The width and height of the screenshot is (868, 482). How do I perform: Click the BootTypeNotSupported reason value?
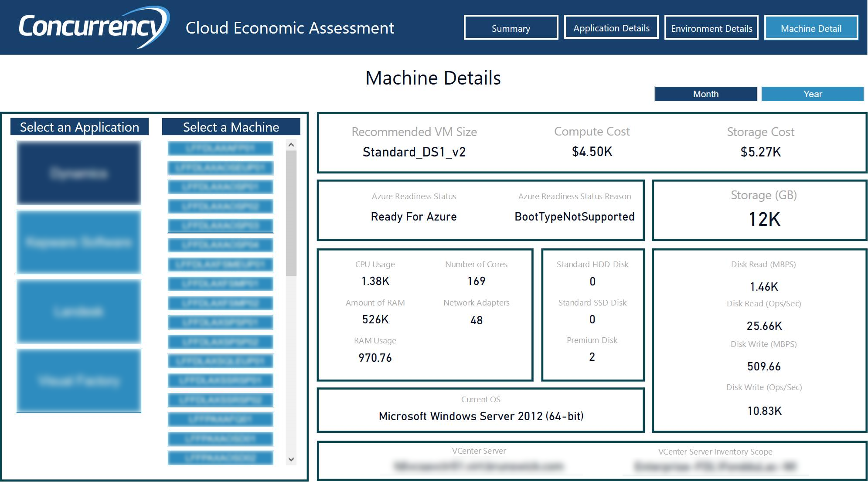click(x=575, y=217)
